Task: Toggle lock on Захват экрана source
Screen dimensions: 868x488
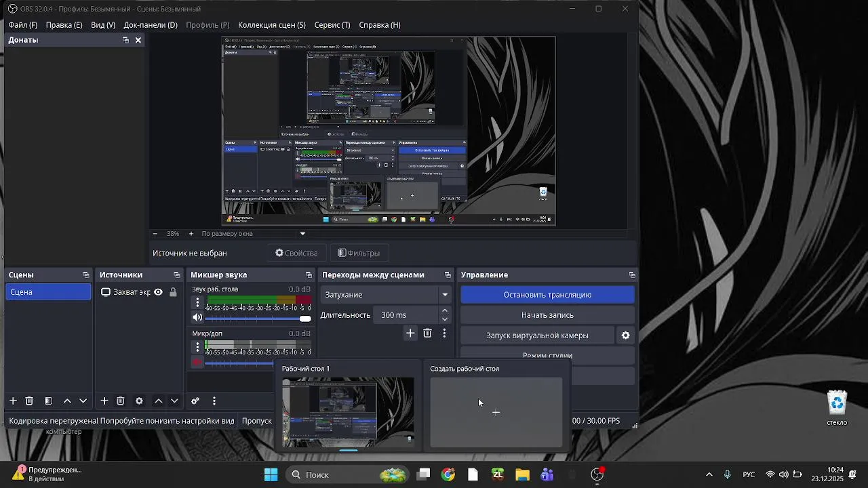Action: click(173, 292)
